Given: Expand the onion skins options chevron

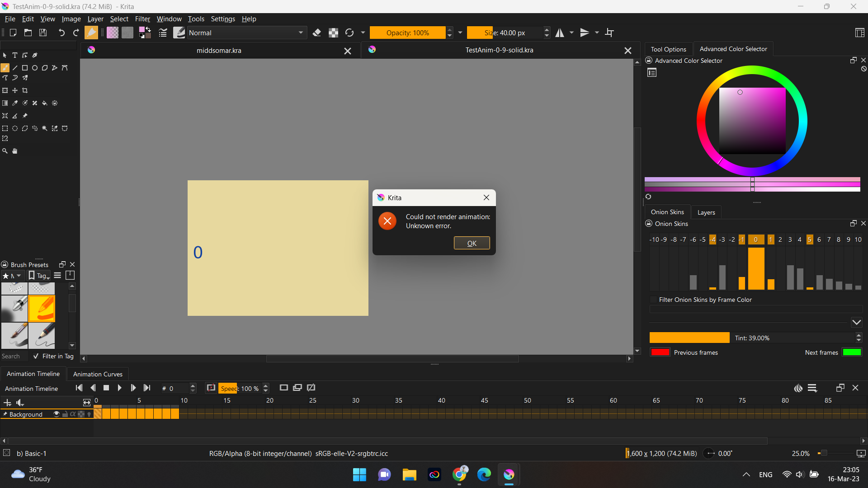Looking at the screenshot, I should point(856,322).
